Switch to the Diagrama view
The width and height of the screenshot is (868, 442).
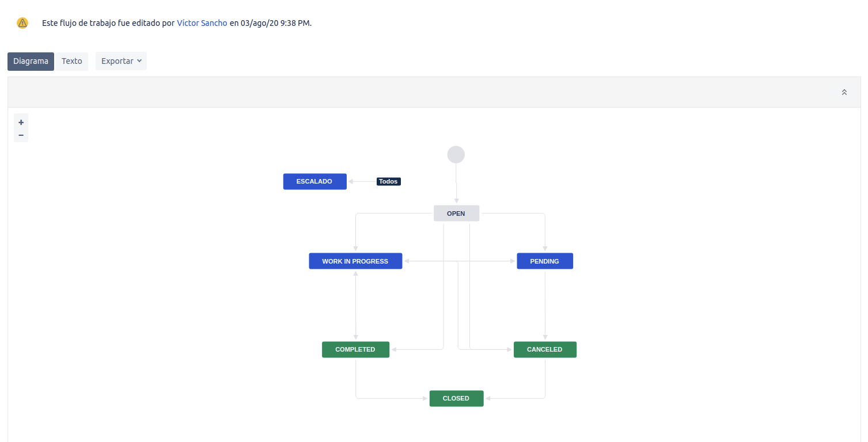(31, 61)
